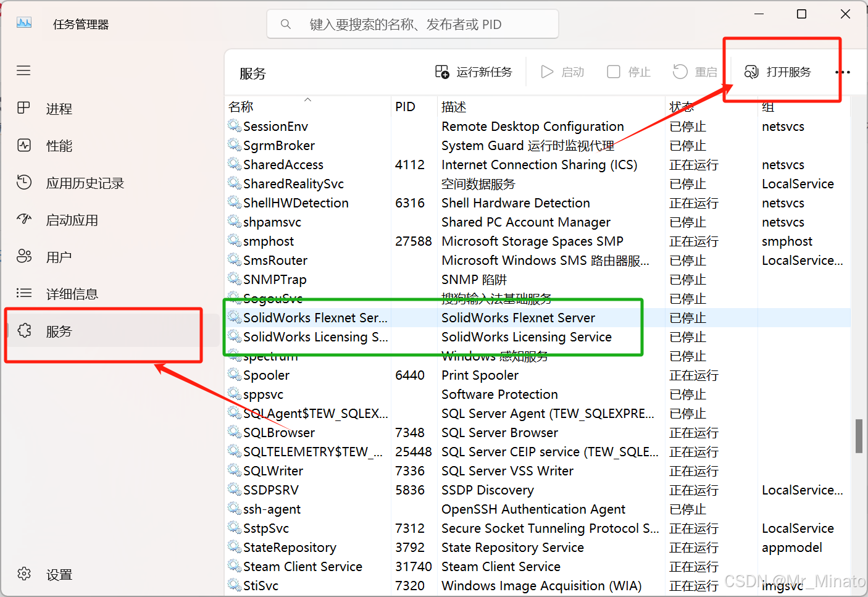868x597 pixels.
Task: Click the Services (服务) puzzle icon
Action: [23, 331]
